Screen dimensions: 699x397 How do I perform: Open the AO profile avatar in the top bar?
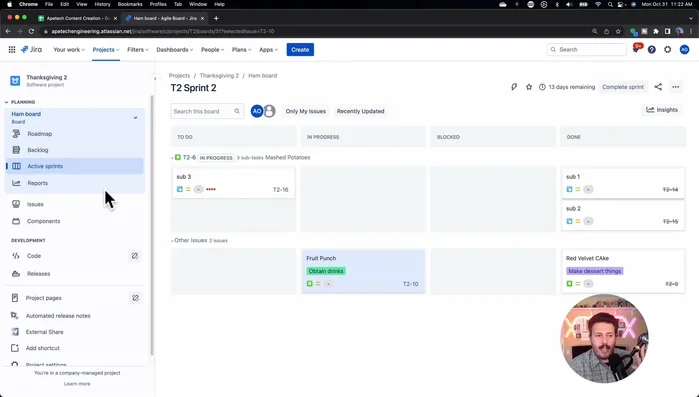tap(684, 49)
